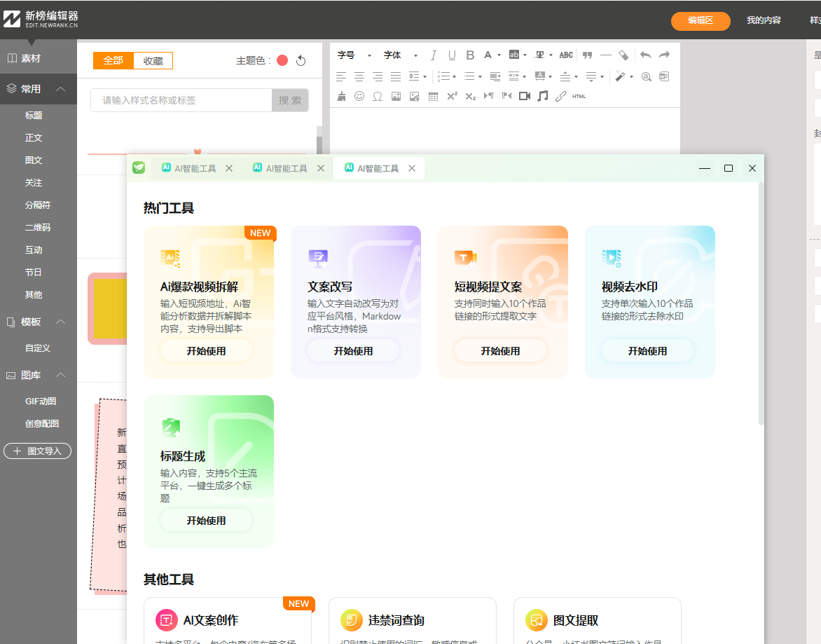Screen dimensions: 821x644
Task: Apply italic formatting from toolbar
Action: (x=433, y=55)
